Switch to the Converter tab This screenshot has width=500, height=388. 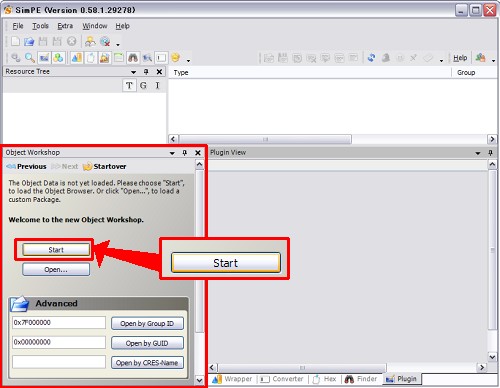tap(282, 379)
